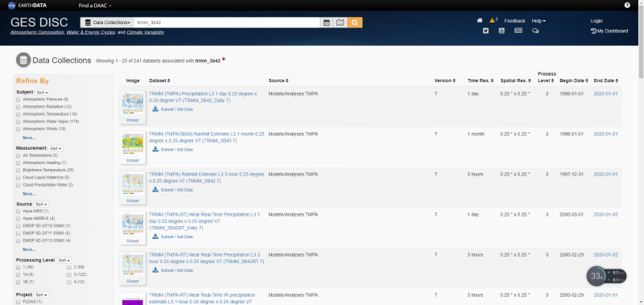
Task: Open the Data Collections search-type dropdown
Action: click(107, 23)
